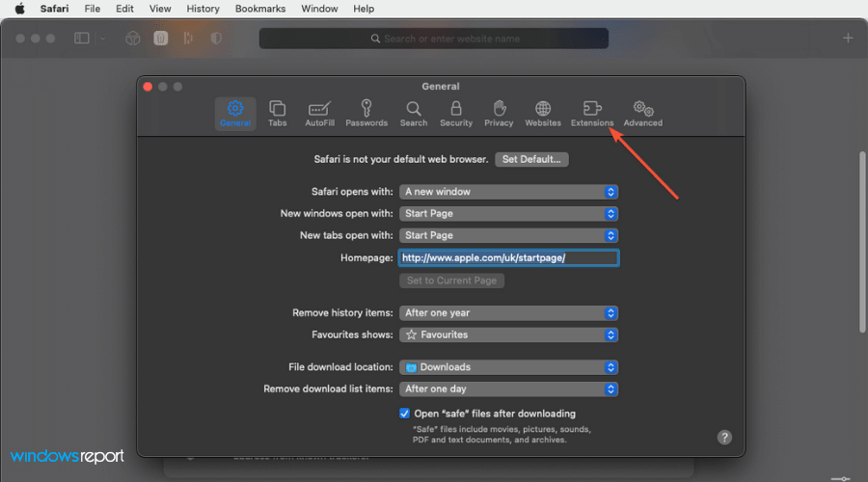Expand the Safari opens with dropdown
The height and width of the screenshot is (482, 868).
click(x=508, y=192)
